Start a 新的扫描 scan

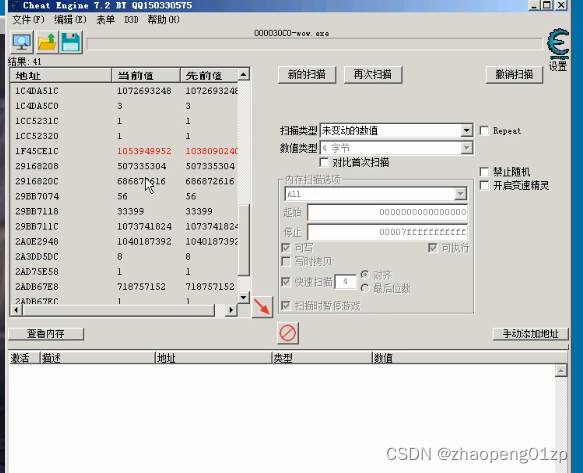pyautogui.click(x=307, y=75)
